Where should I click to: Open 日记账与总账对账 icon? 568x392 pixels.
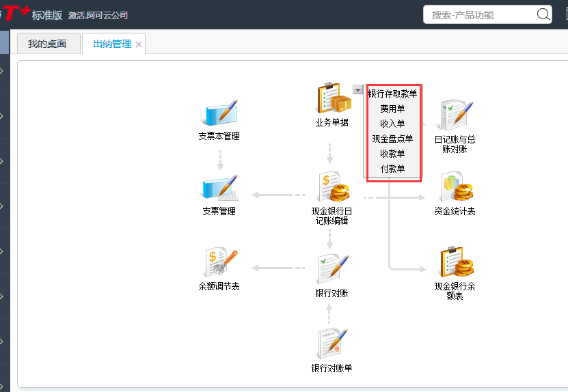pos(455,115)
